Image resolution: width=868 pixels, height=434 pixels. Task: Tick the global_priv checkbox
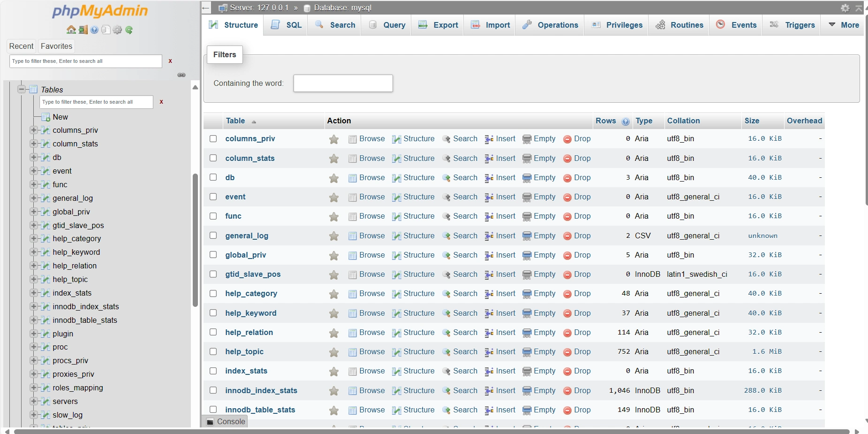click(213, 255)
